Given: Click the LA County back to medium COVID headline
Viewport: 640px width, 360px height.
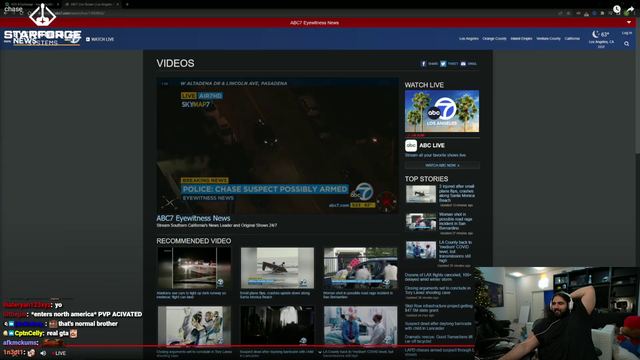Looking at the screenshot, I should point(456,251).
